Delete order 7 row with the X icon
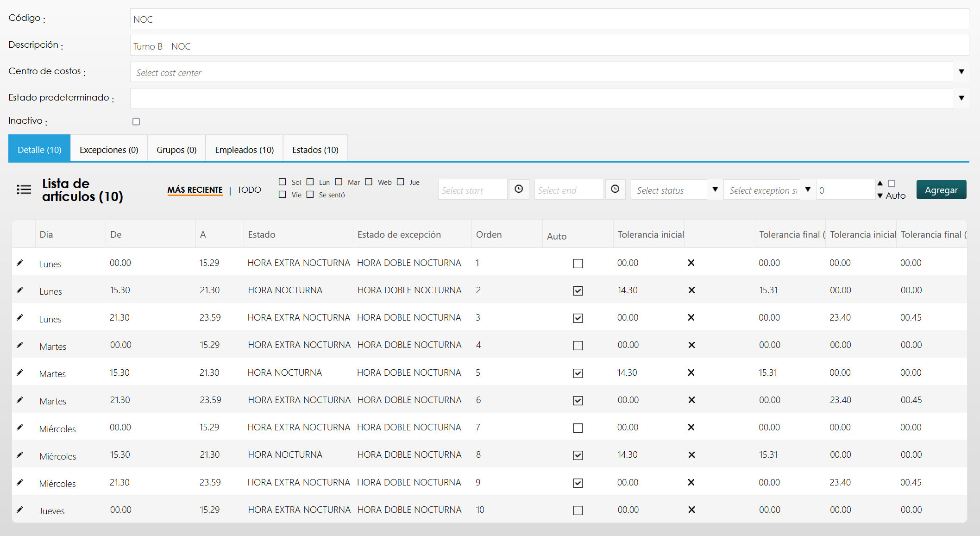 point(691,427)
